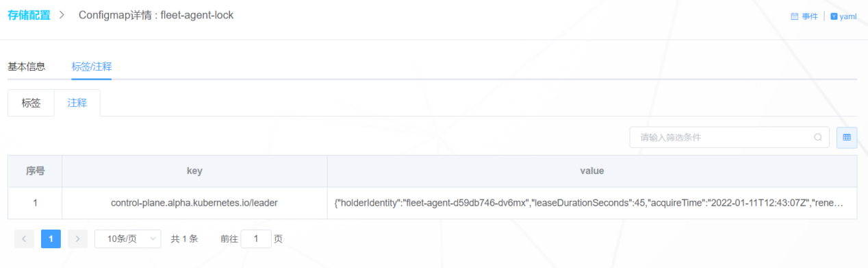Click page number 1 button

pyautogui.click(x=51, y=239)
